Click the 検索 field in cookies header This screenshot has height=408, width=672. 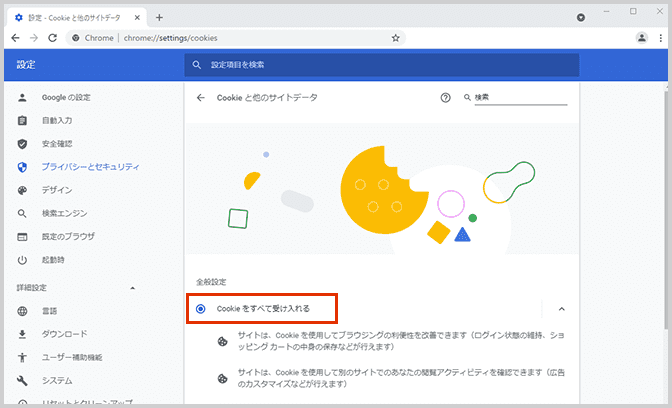[518, 98]
